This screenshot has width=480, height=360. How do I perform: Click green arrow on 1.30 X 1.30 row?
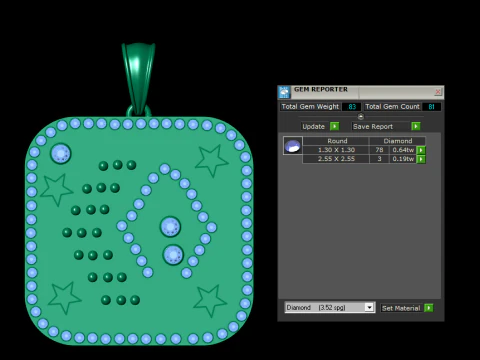tap(421, 150)
